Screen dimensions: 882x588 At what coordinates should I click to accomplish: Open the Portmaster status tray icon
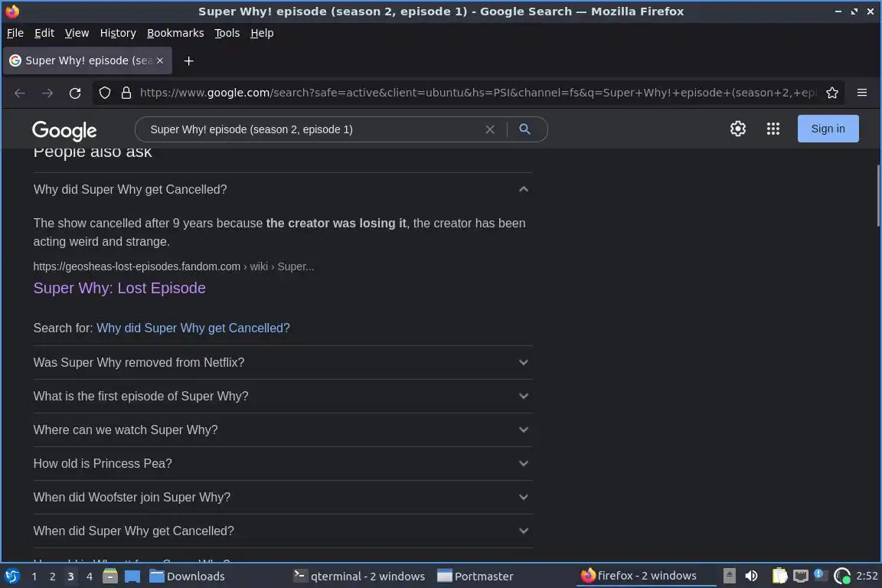[x=842, y=576]
